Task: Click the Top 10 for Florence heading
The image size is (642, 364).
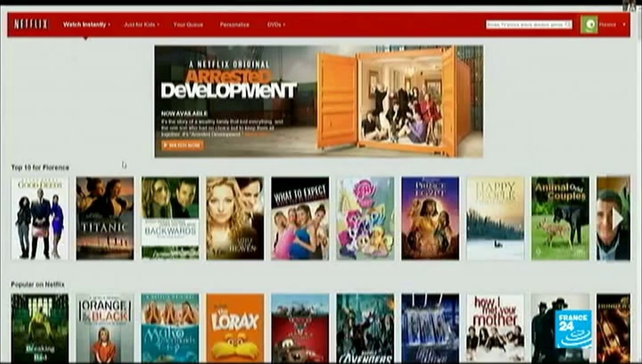Action: (40, 167)
